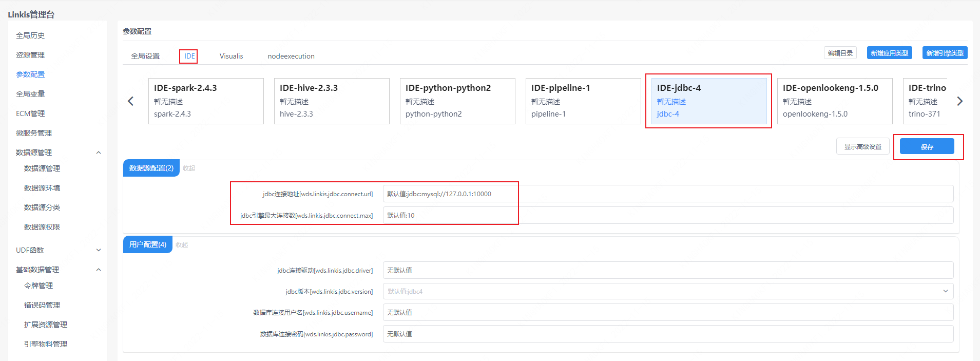Expand the UDF函数 sidebar group

click(x=99, y=250)
